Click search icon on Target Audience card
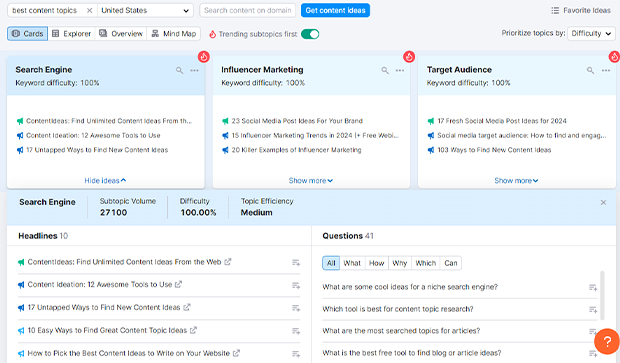The width and height of the screenshot is (620, 363). pos(590,70)
